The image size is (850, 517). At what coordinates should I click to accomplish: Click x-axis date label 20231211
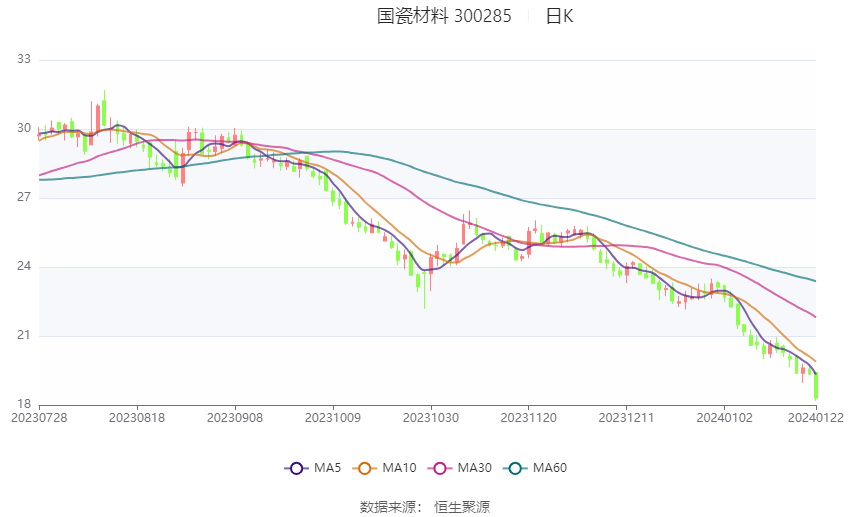tap(626, 418)
